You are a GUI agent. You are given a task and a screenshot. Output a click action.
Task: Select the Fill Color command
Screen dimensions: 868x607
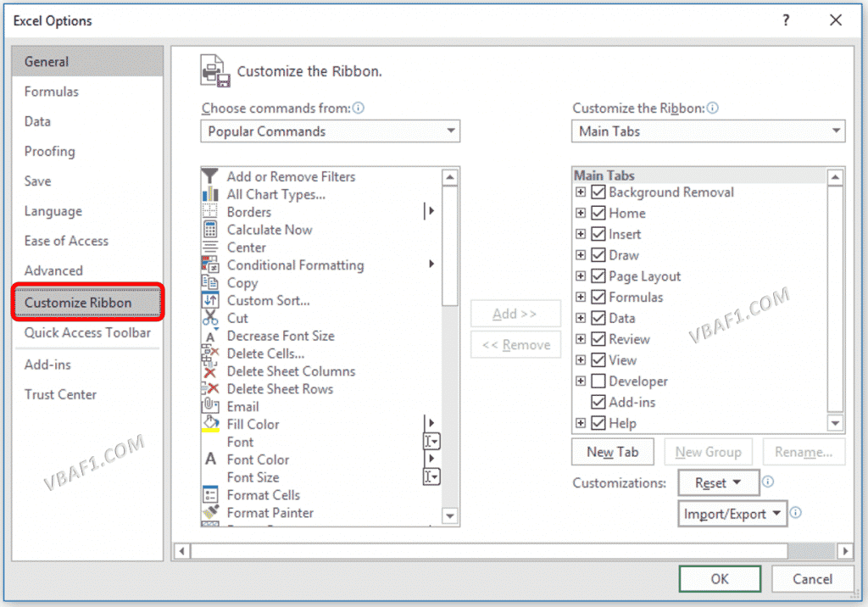252,424
